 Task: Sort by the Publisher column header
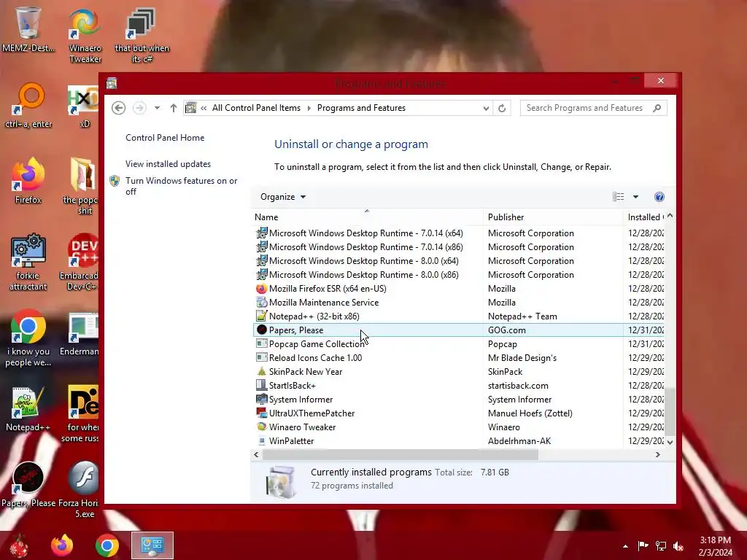click(x=553, y=217)
